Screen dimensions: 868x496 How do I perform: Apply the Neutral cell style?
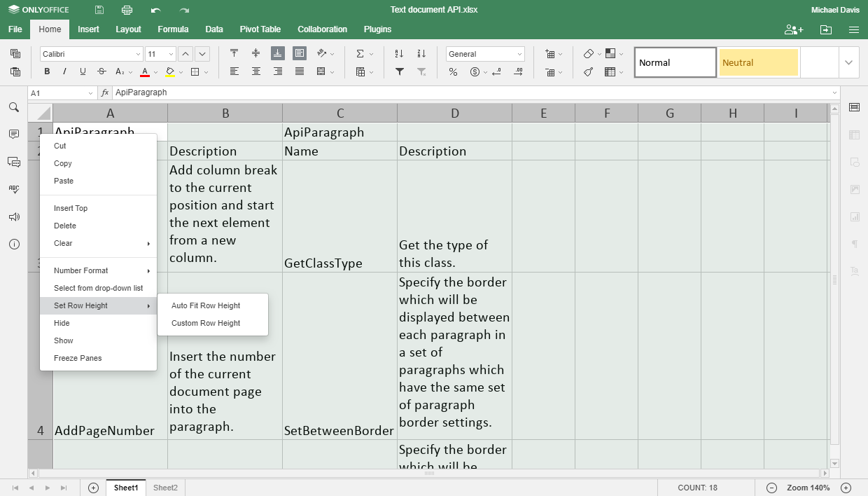point(758,62)
